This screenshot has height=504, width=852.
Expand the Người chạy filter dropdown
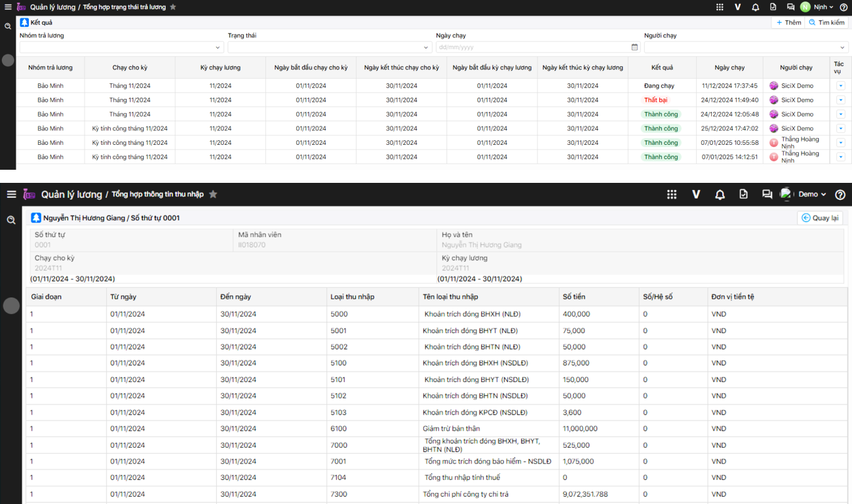842,47
